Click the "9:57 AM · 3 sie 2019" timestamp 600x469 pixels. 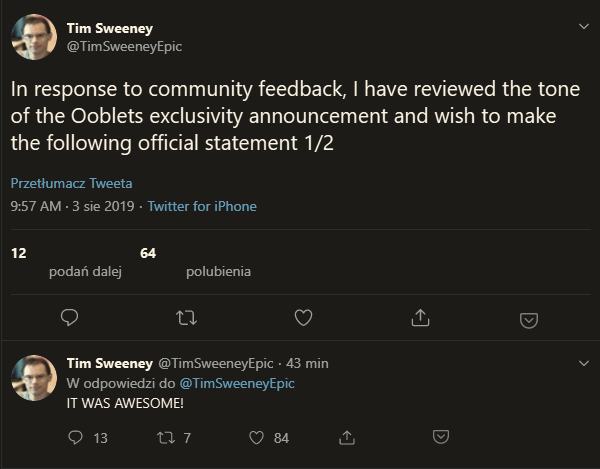click(73, 206)
